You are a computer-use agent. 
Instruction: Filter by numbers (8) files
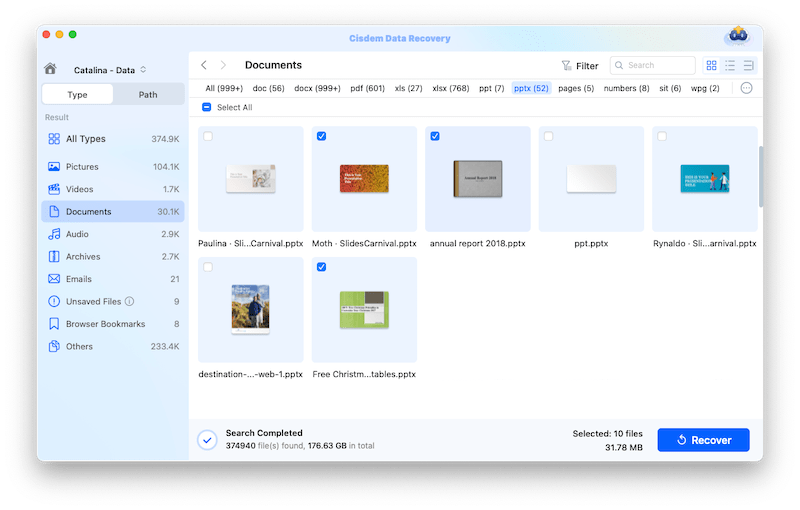[627, 88]
